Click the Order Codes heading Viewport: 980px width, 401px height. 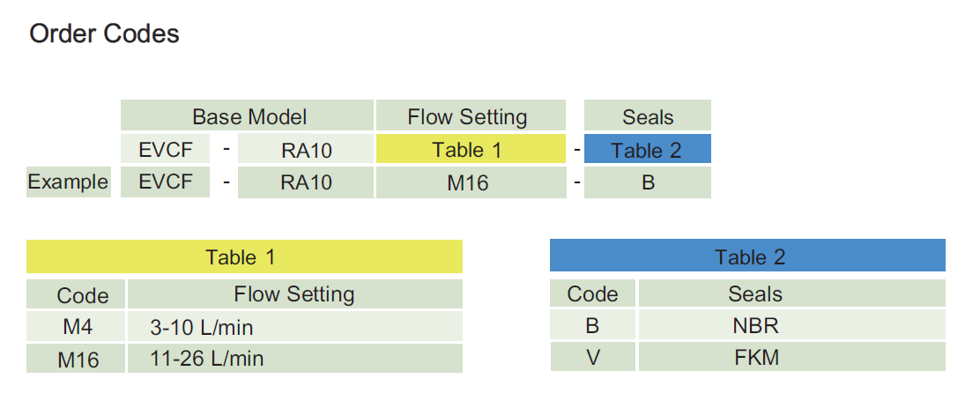pyautogui.click(x=105, y=34)
